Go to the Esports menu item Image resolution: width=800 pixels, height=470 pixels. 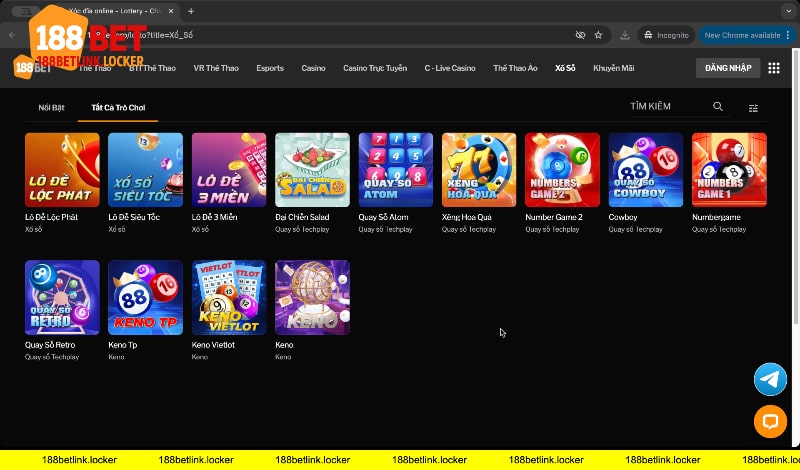[x=270, y=68]
